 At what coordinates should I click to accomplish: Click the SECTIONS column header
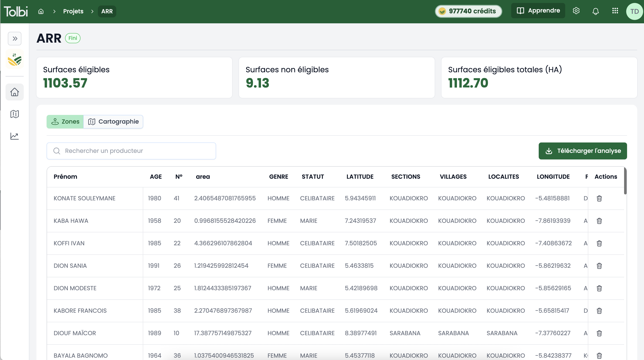pyautogui.click(x=405, y=177)
